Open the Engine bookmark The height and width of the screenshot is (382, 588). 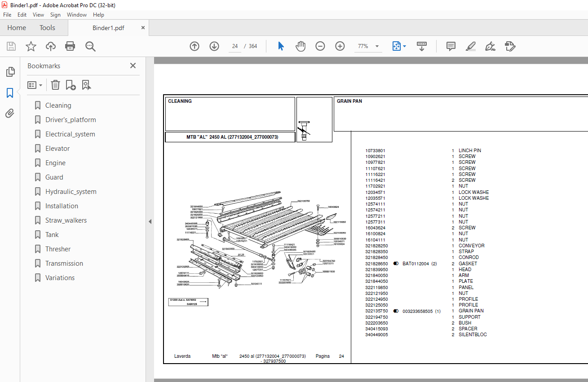pos(55,163)
